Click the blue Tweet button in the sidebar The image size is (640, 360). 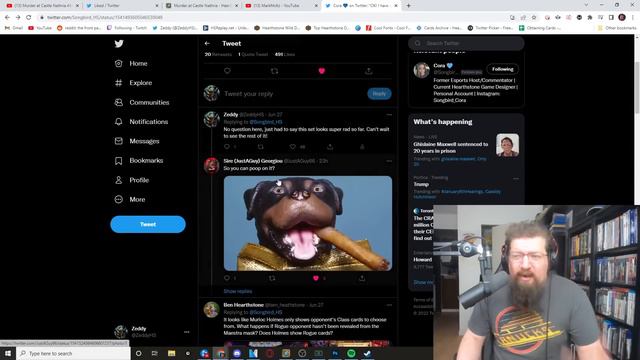(x=148, y=224)
